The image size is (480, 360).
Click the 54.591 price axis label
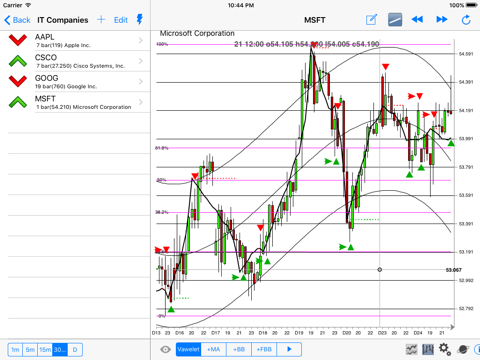click(x=466, y=54)
